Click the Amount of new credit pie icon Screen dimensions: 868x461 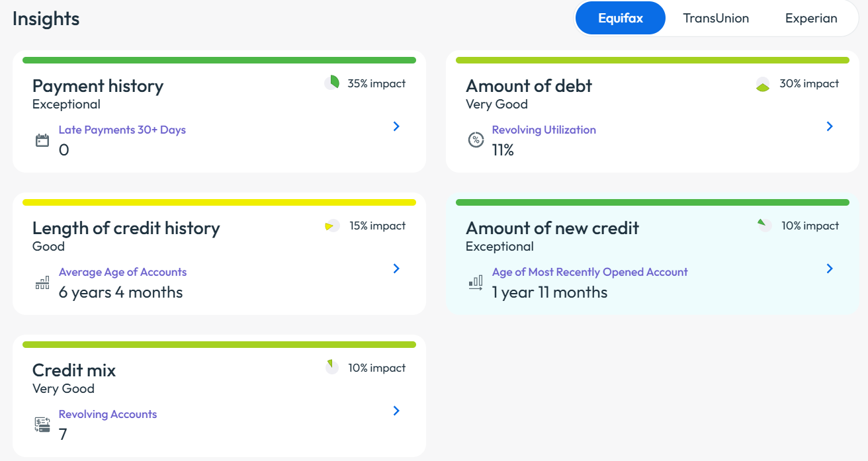tap(765, 224)
